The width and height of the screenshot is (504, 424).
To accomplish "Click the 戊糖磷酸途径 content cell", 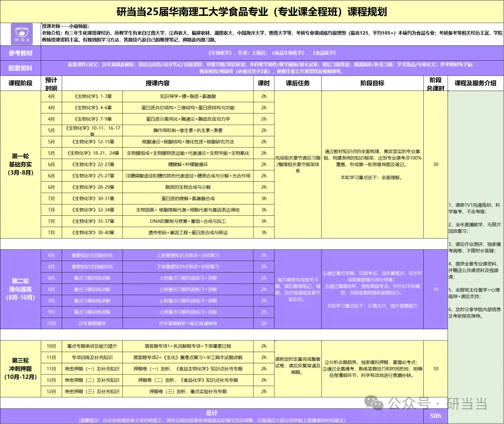I will [188, 176].
